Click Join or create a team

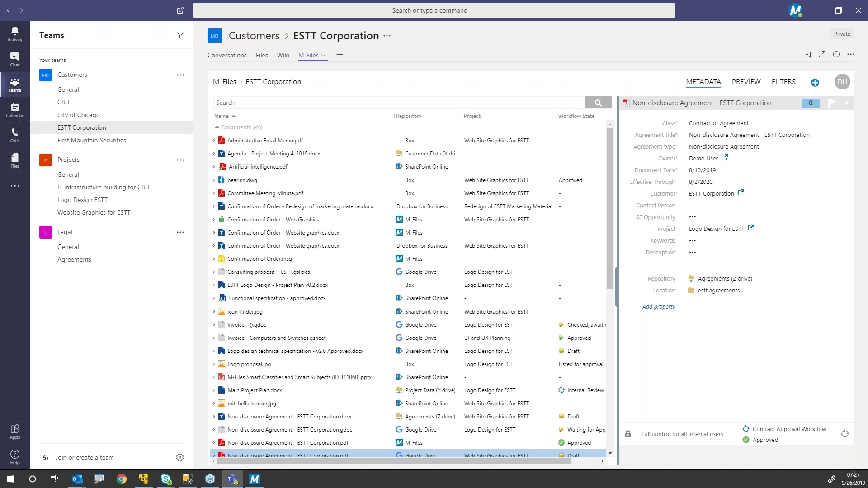click(x=84, y=457)
